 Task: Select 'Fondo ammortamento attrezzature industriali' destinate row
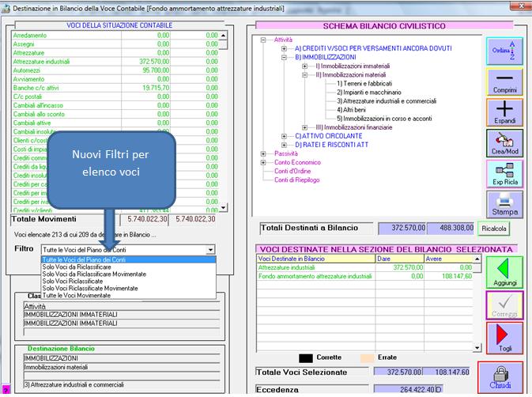pyautogui.click(x=364, y=276)
